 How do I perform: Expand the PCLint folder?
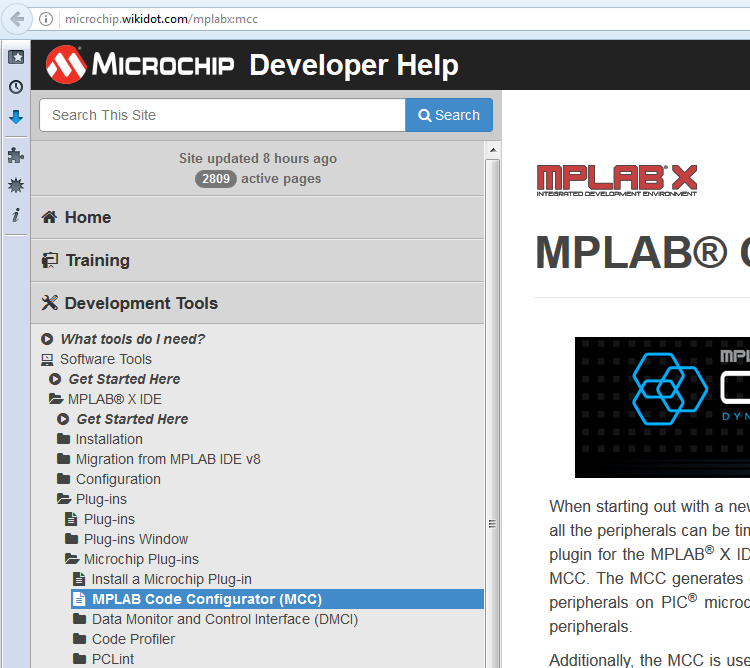tap(113, 659)
